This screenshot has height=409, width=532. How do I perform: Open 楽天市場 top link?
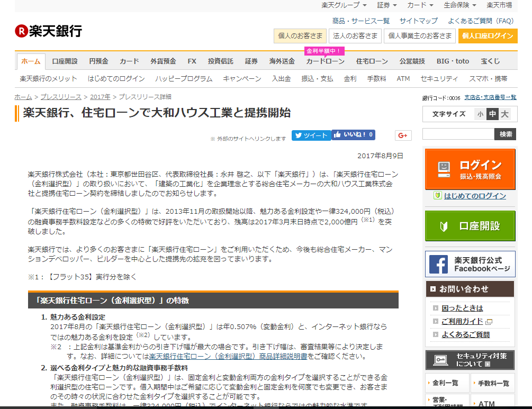(x=499, y=5)
